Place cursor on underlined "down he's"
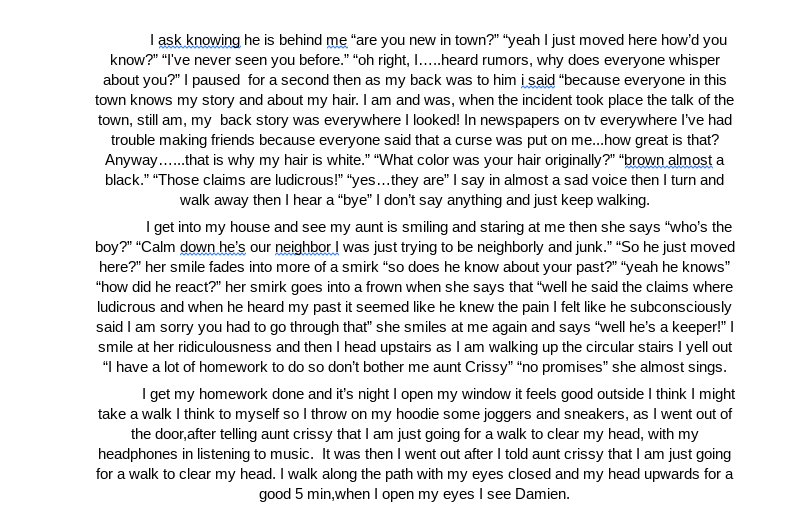This screenshot has height=511, width=810. point(213,247)
